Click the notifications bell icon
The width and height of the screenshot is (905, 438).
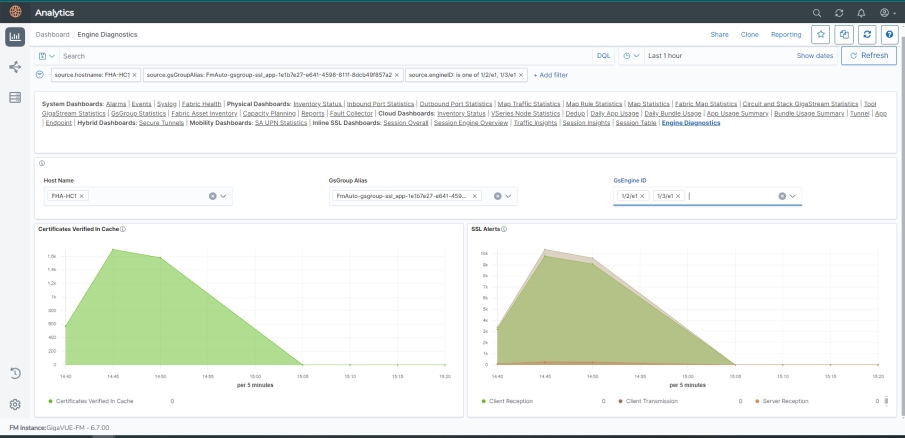point(861,13)
